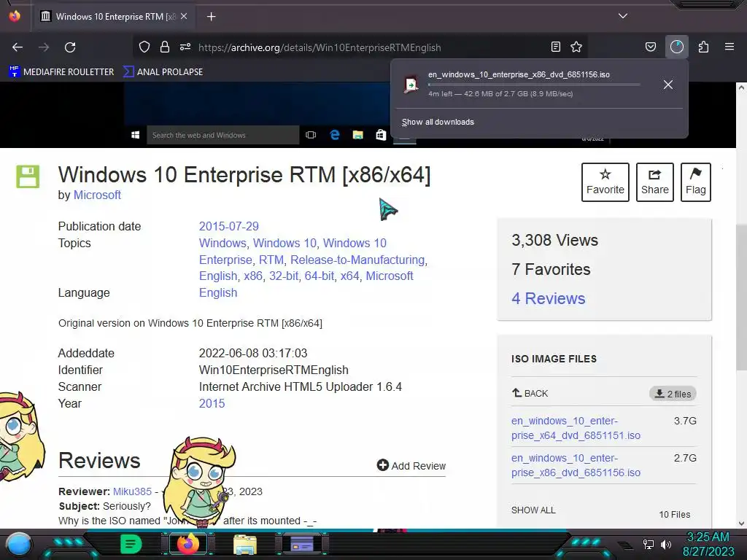The image size is (747, 560).
Task: Click the network tray icon
Action: pos(648,544)
